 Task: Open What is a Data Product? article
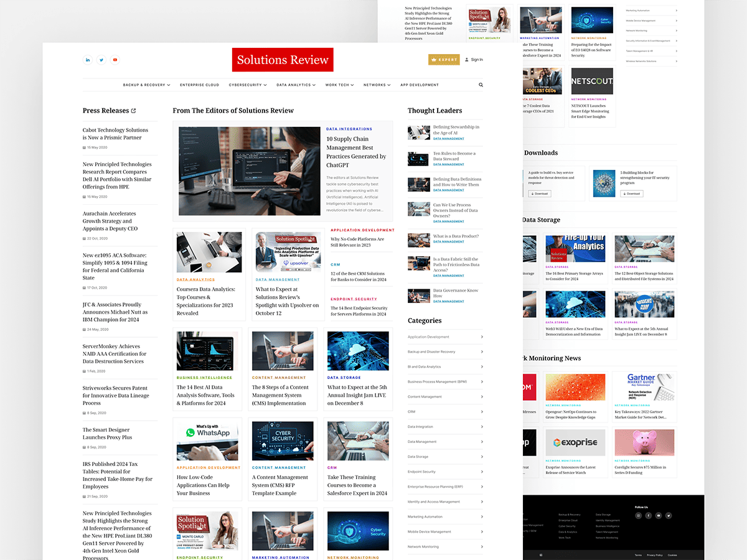click(x=456, y=236)
